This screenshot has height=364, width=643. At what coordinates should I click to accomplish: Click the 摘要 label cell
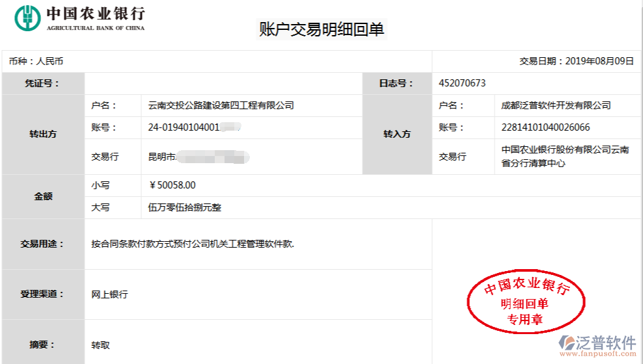[43, 344]
